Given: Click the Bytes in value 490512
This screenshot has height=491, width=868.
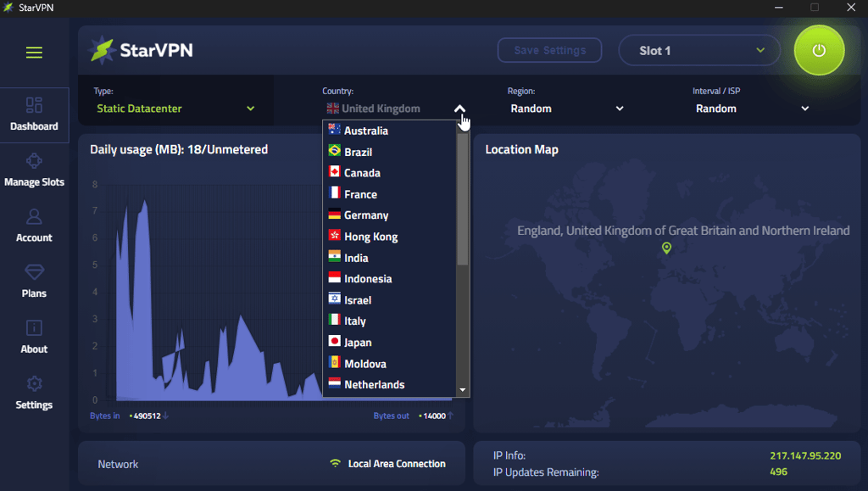Looking at the screenshot, I should 147,416.
